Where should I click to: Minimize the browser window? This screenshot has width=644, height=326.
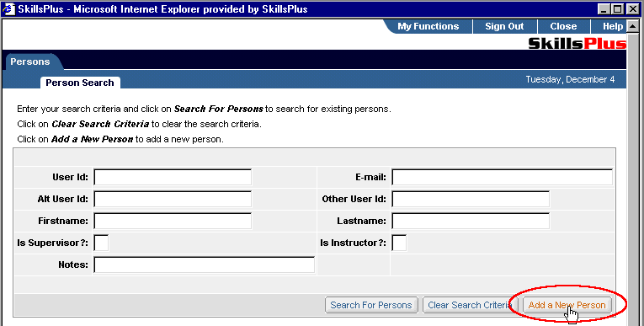(x=604, y=9)
